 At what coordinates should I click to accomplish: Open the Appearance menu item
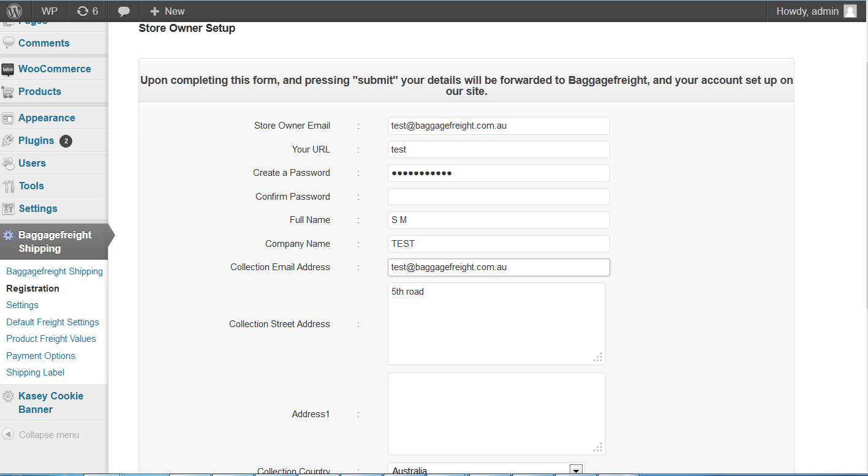click(x=47, y=118)
